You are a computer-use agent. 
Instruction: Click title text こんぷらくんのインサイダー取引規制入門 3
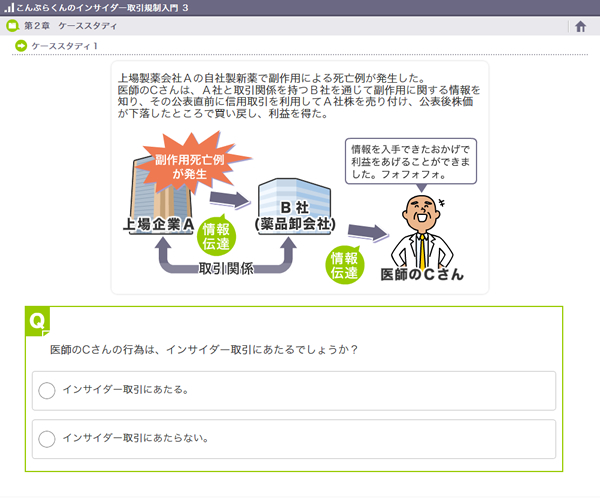102,8
